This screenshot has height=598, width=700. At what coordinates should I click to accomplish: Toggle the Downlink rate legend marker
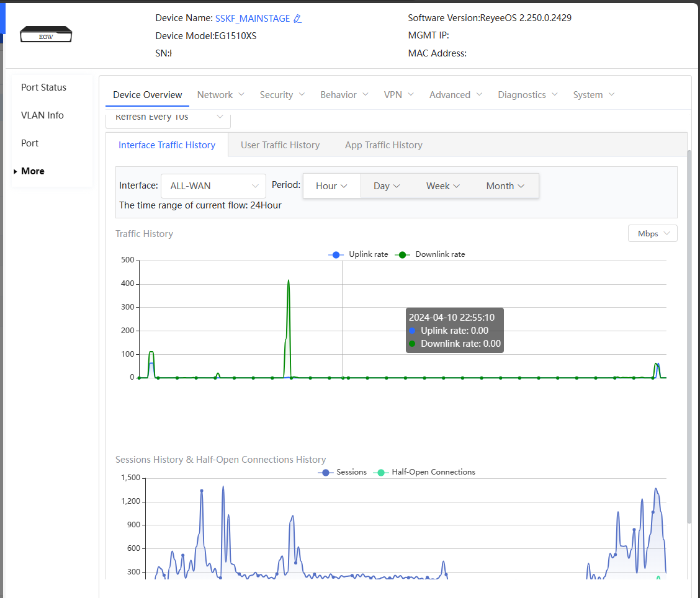[403, 254]
